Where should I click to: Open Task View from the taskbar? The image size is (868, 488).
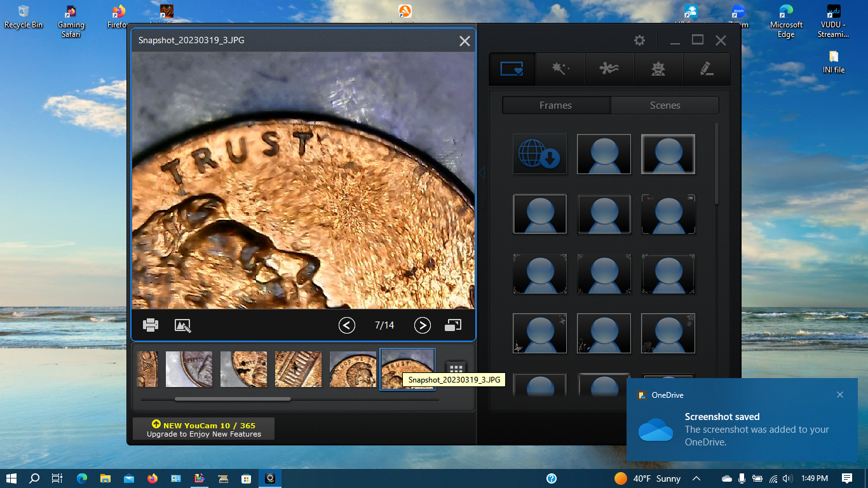click(57, 478)
